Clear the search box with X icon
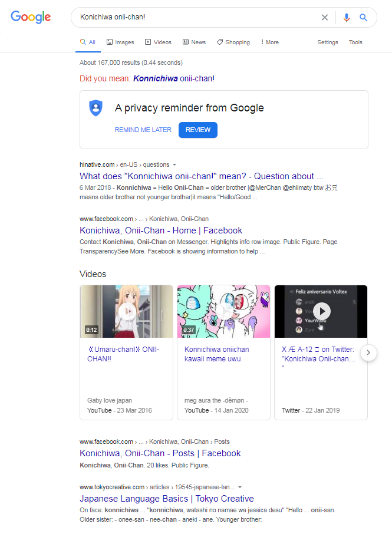Image resolution: width=392 pixels, height=537 pixels. tap(325, 17)
